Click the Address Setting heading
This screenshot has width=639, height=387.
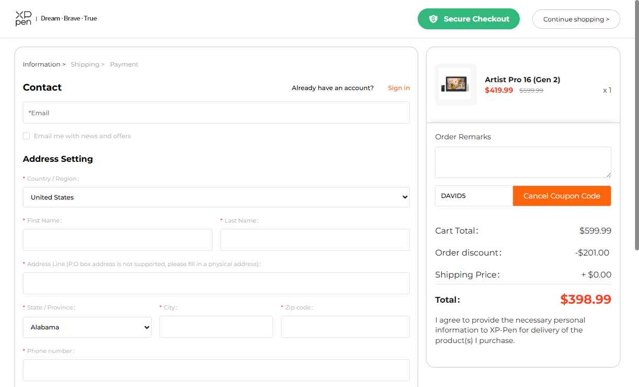click(58, 159)
